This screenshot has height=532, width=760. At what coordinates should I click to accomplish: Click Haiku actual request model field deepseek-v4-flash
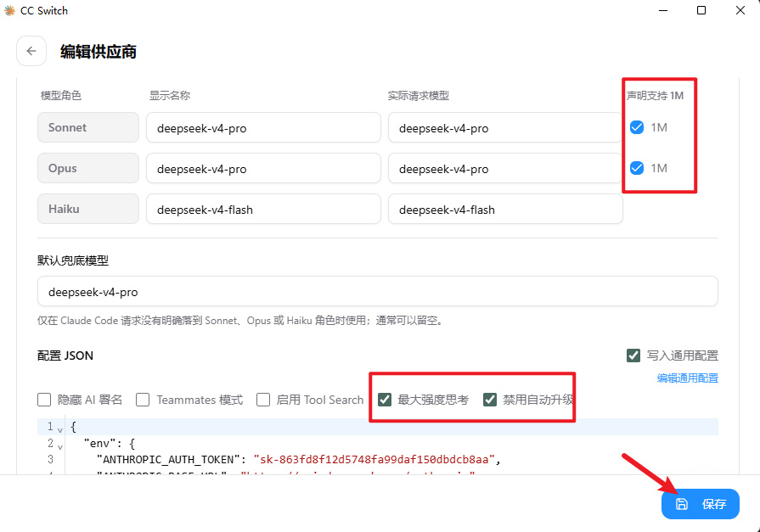[x=505, y=210]
